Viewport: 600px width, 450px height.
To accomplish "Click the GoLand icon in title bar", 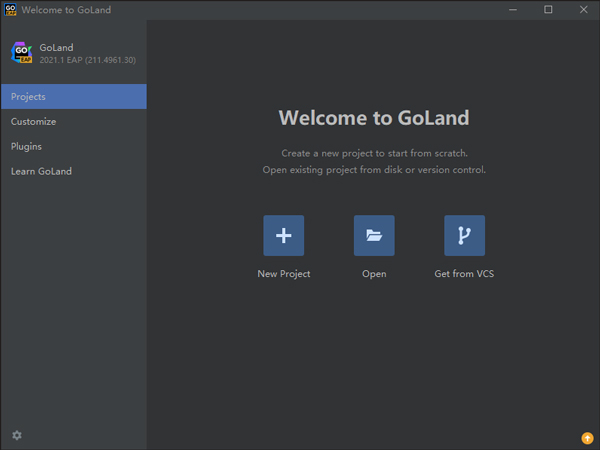I will [x=10, y=9].
